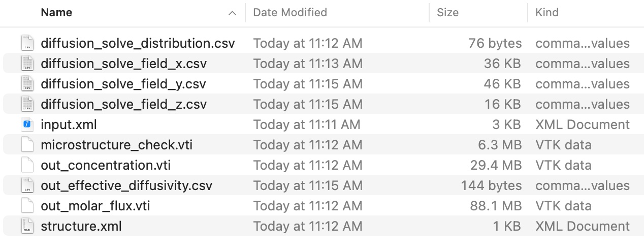
Task: Sort files by the Kind column
Action: point(547,13)
